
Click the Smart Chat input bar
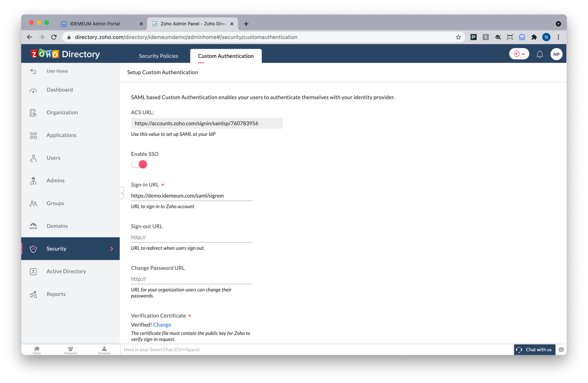click(x=317, y=350)
